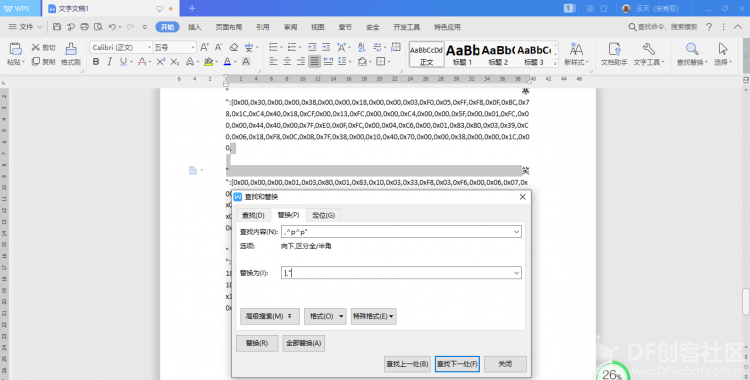Switch to the Insert (插入) ribbon tab
Screen dimensions: 750x380
click(x=195, y=27)
